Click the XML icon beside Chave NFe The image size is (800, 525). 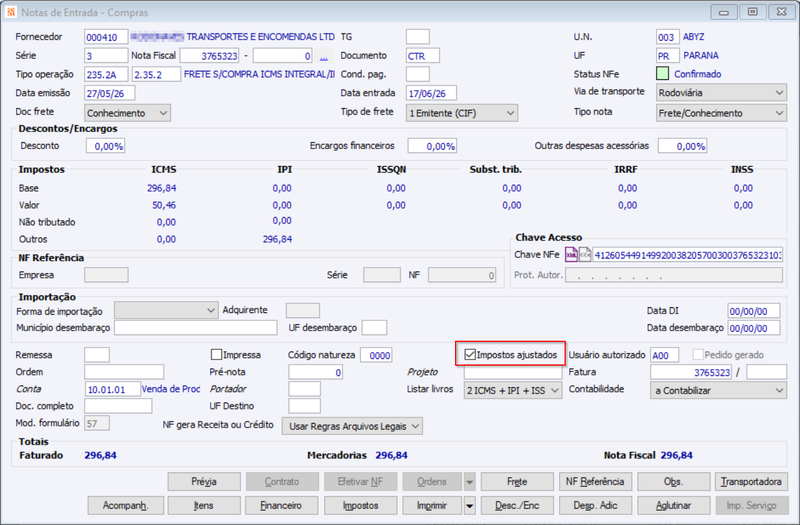point(571,254)
